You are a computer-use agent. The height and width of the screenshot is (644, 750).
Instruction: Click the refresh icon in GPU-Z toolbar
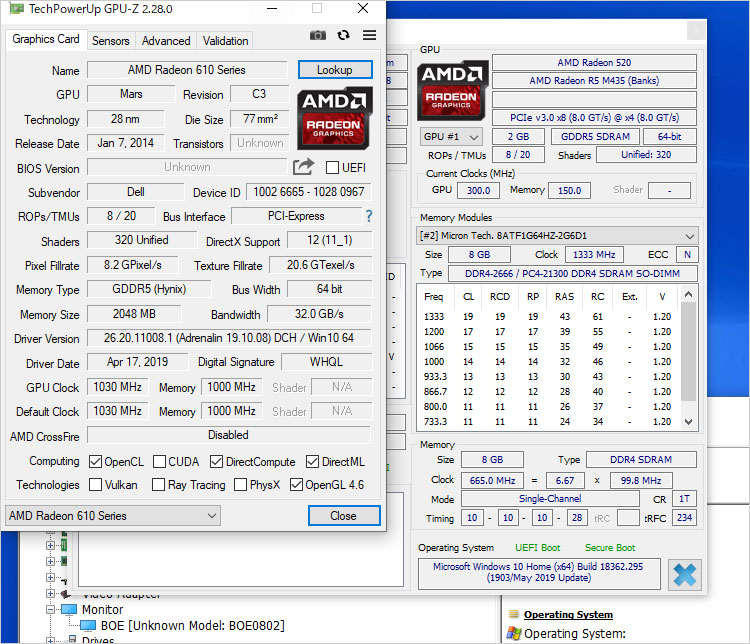[x=343, y=35]
